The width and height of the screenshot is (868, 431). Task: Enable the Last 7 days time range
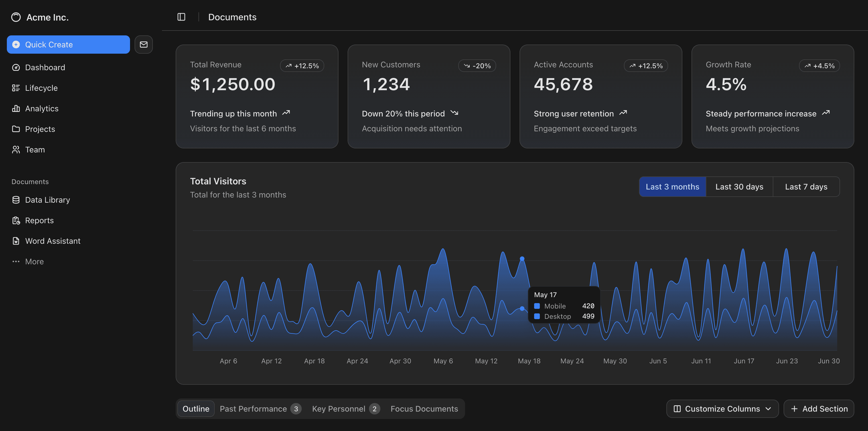(806, 186)
